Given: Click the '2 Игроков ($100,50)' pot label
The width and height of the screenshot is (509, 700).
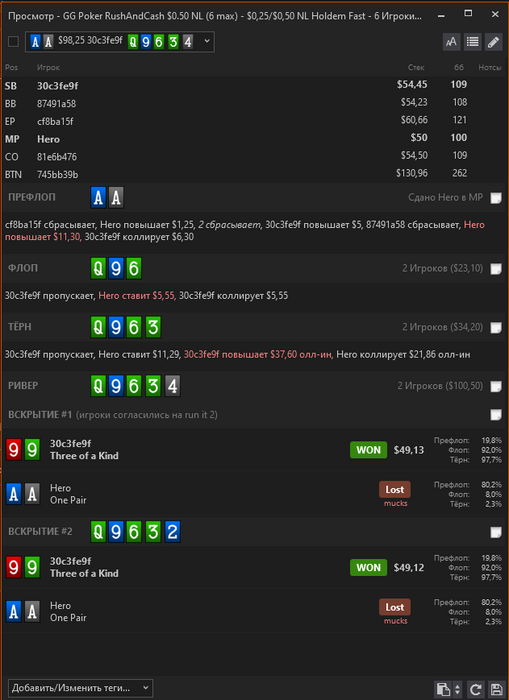Looking at the screenshot, I should [x=440, y=386].
